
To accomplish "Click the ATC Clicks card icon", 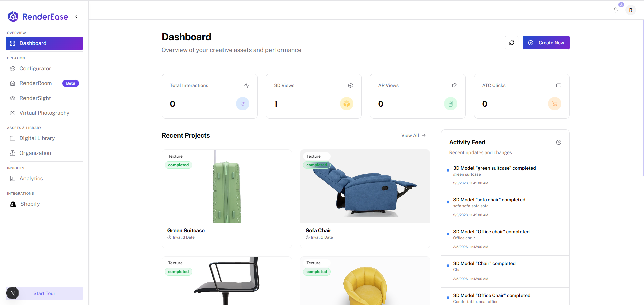I will 559,85.
